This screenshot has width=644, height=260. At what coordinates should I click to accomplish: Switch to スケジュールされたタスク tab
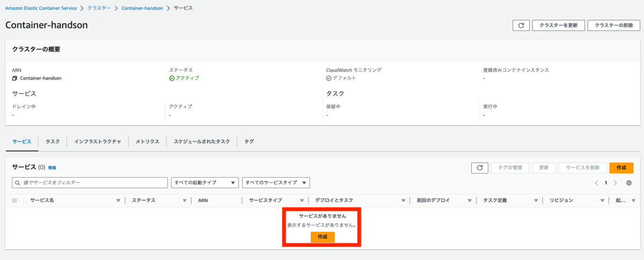[202, 141]
